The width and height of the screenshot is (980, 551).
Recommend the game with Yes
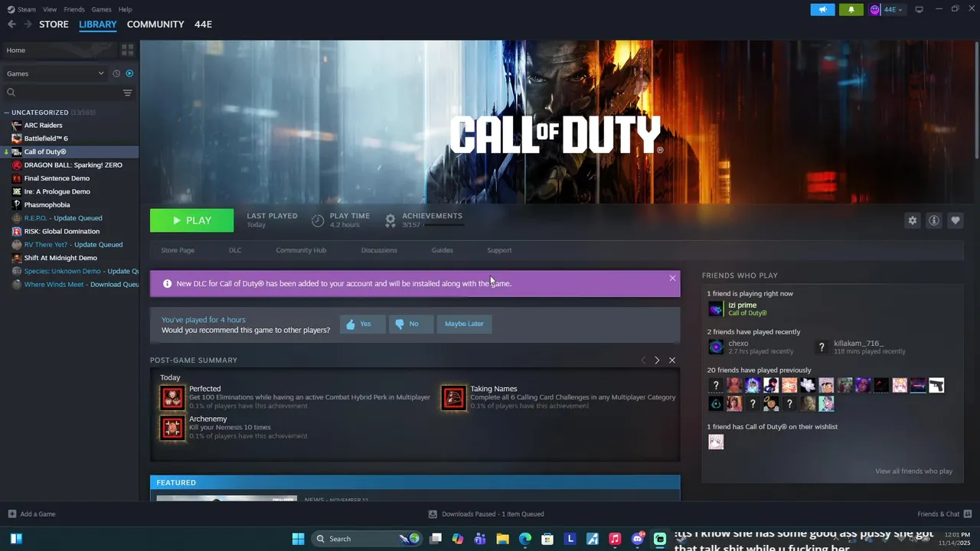coord(362,324)
